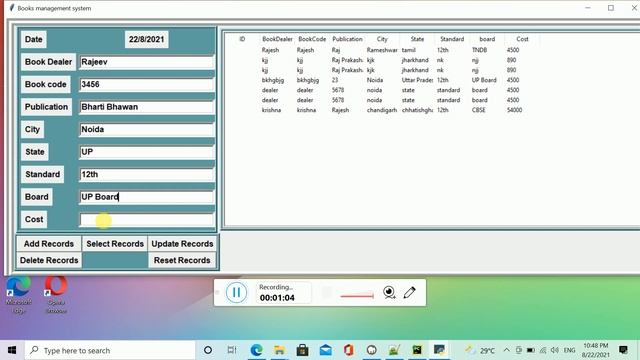Maximize the Books management system window
This screenshot has height=360, width=640.
[611, 8]
